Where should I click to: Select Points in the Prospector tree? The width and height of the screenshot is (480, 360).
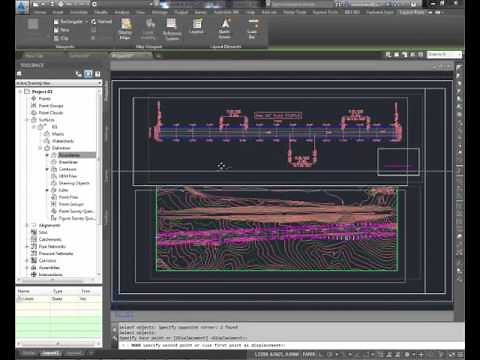point(45,99)
